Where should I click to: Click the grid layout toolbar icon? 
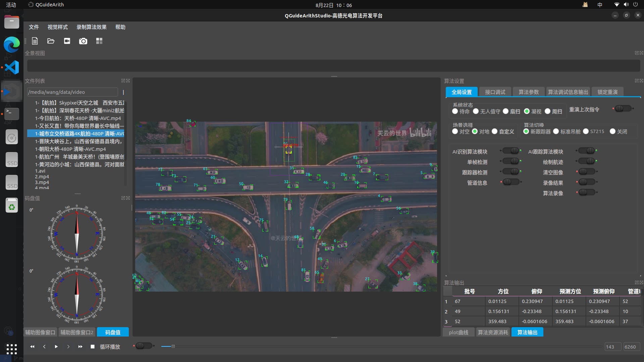point(99,41)
